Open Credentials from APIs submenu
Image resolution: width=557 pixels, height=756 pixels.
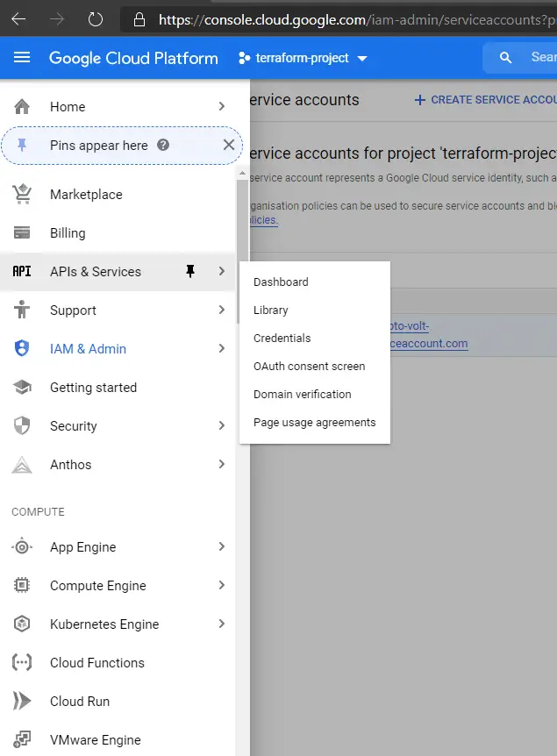(314, 338)
